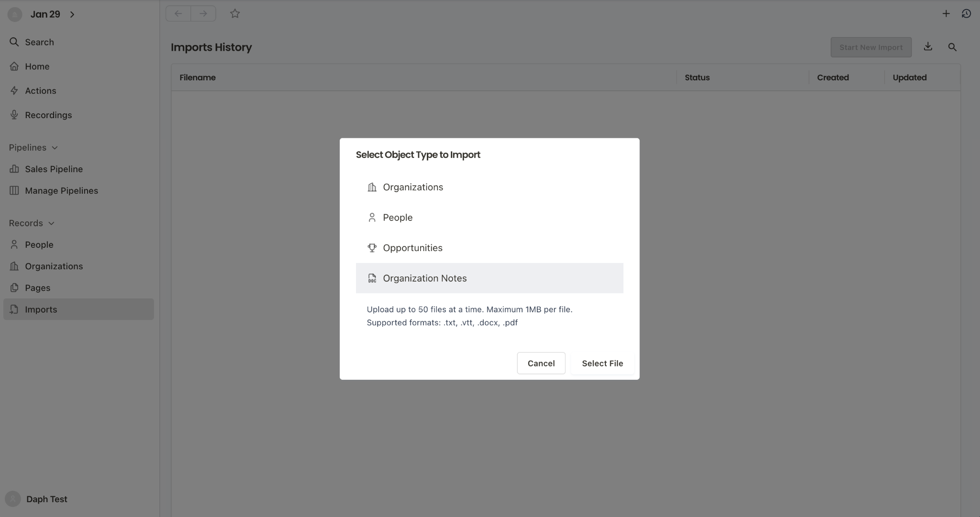Click the plus icon at top right
Image resolution: width=980 pixels, height=517 pixels.
(946, 13)
